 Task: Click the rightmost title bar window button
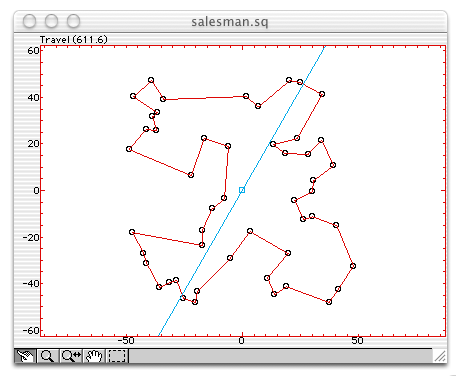point(73,21)
